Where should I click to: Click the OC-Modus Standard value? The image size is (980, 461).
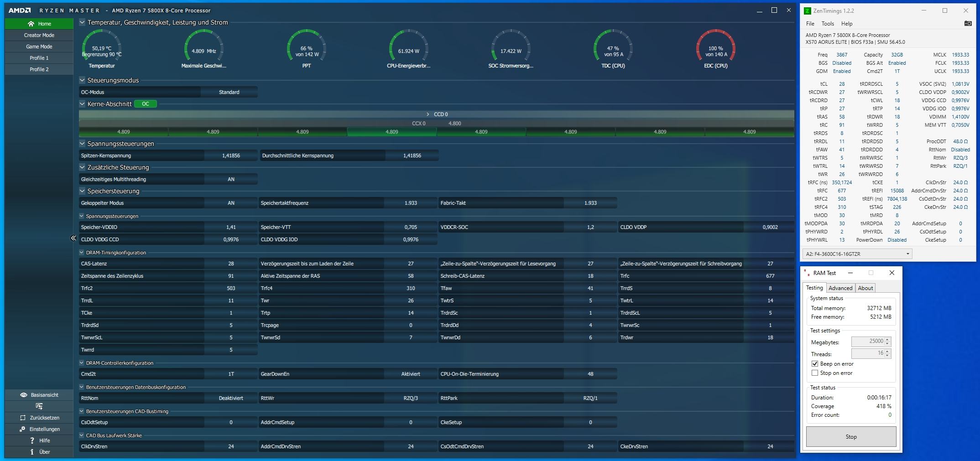(x=229, y=92)
